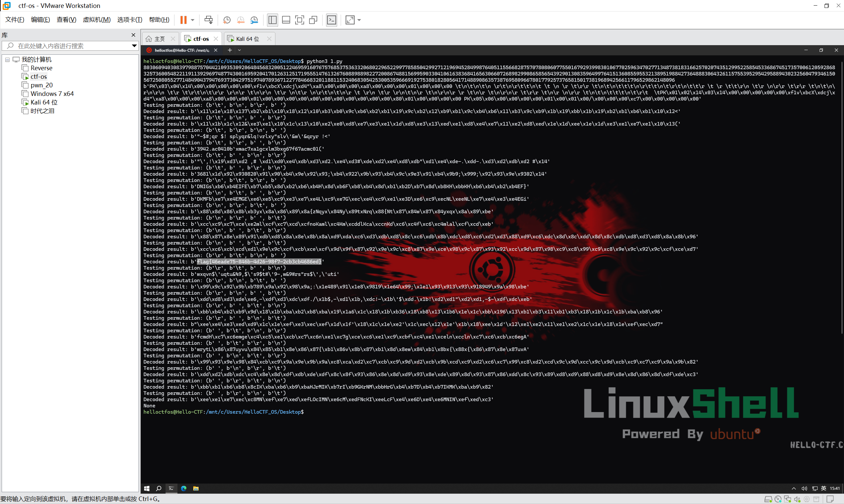Open the snapshot manager icon
The width and height of the screenshot is (844, 504).
click(x=254, y=20)
